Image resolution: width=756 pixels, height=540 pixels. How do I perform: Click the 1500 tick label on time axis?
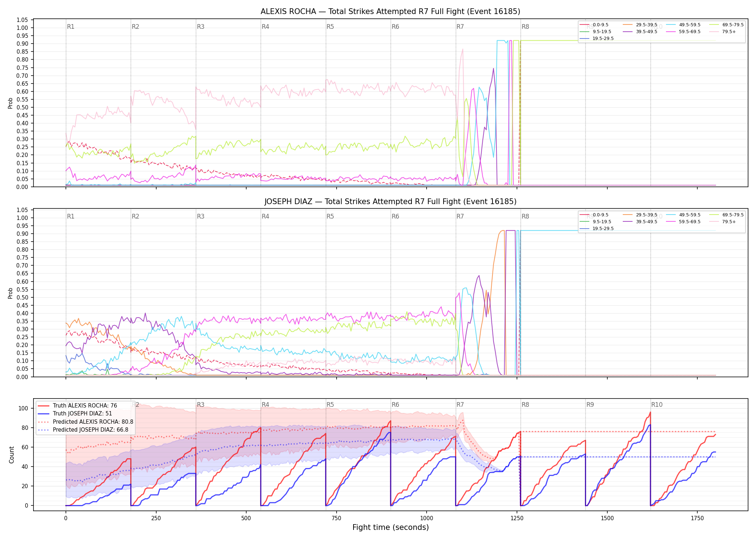point(607,518)
